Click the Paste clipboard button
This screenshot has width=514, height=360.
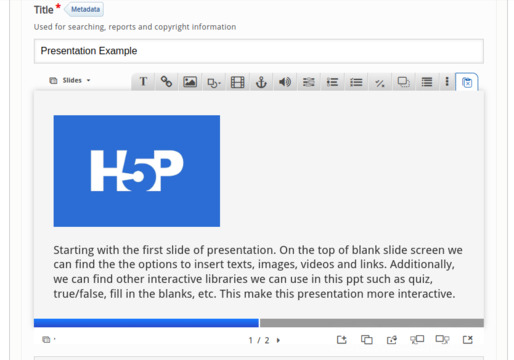click(467, 82)
